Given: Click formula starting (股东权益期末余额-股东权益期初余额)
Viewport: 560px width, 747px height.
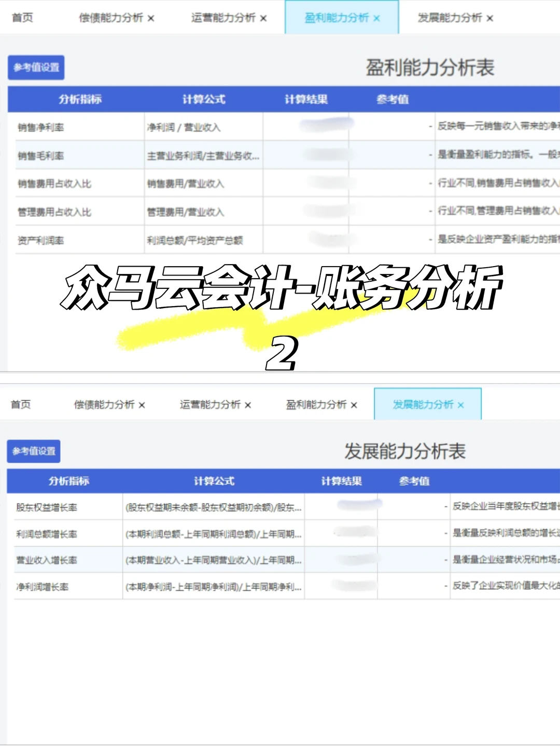Looking at the screenshot, I should pyautogui.click(x=214, y=507).
